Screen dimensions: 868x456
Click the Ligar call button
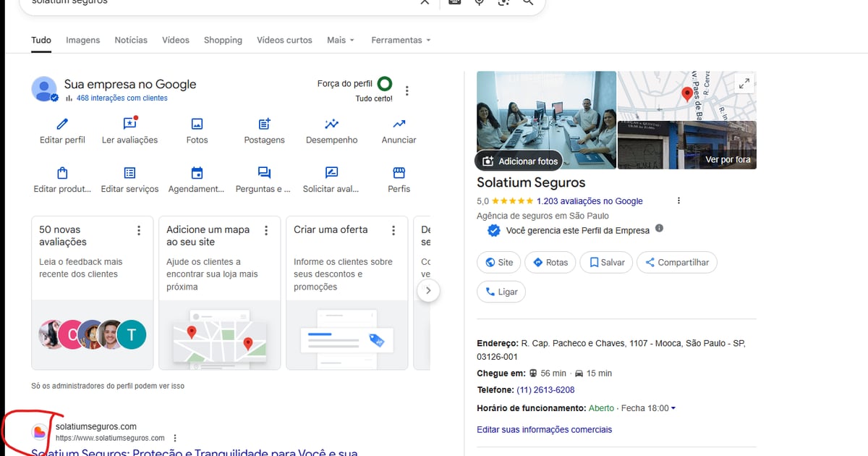click(501, 292)
